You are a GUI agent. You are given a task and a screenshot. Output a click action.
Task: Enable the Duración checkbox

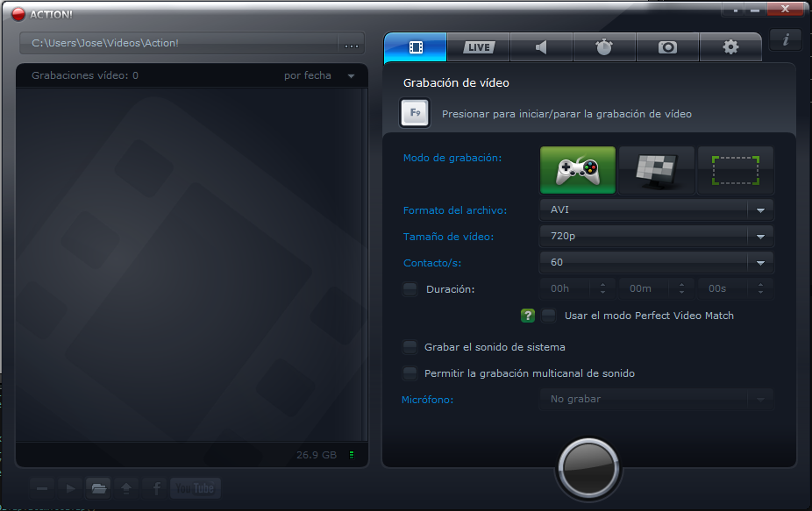(x=410, y=289)
